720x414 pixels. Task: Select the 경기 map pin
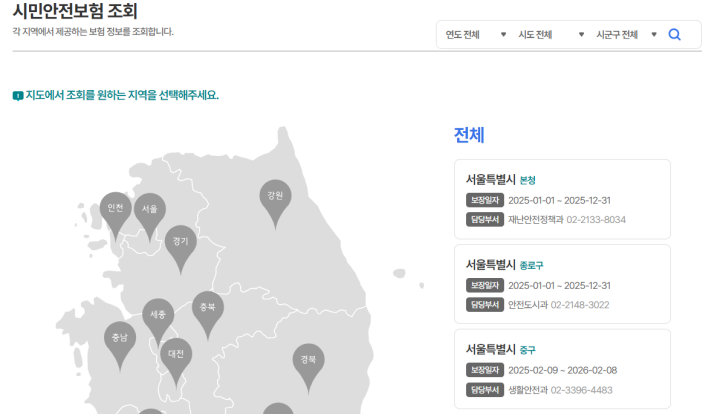pos(180,249)
